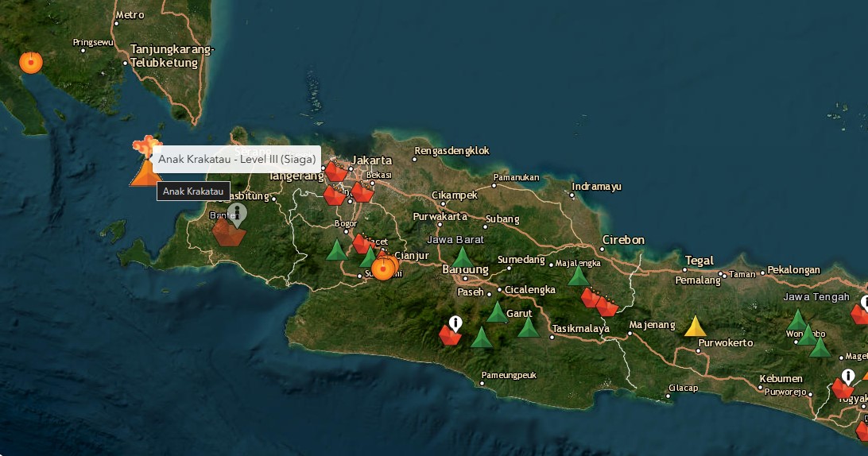This screenshot has width=868, height=456.
Task: Click the green volcano triangle northeast of Pameungpeuk
Action: [x=481, y=337]
